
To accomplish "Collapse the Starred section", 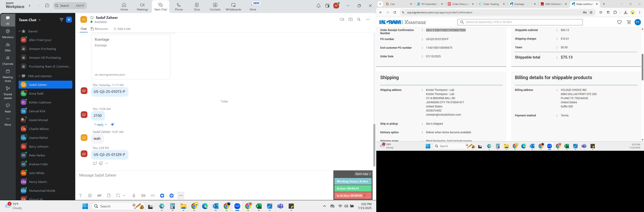I will click(19, 31).
